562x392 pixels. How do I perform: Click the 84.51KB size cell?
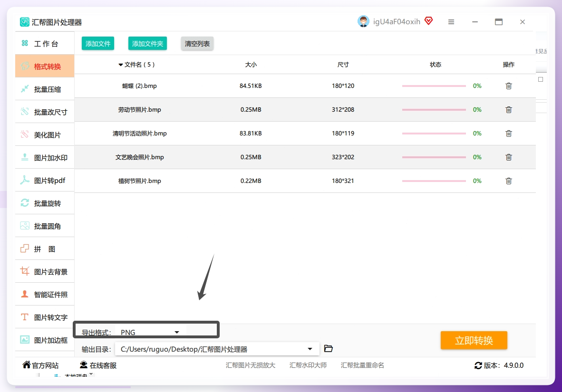click(x=251, y=86)
